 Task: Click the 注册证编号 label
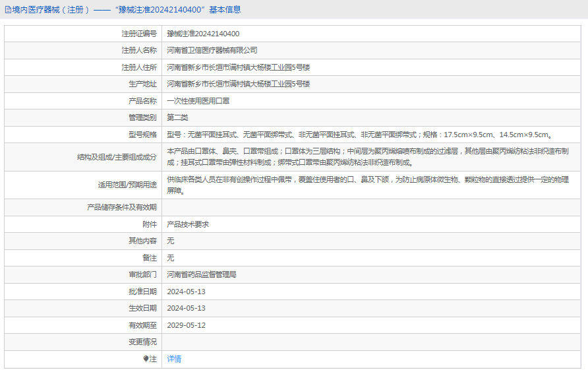[x=139, y=34]
